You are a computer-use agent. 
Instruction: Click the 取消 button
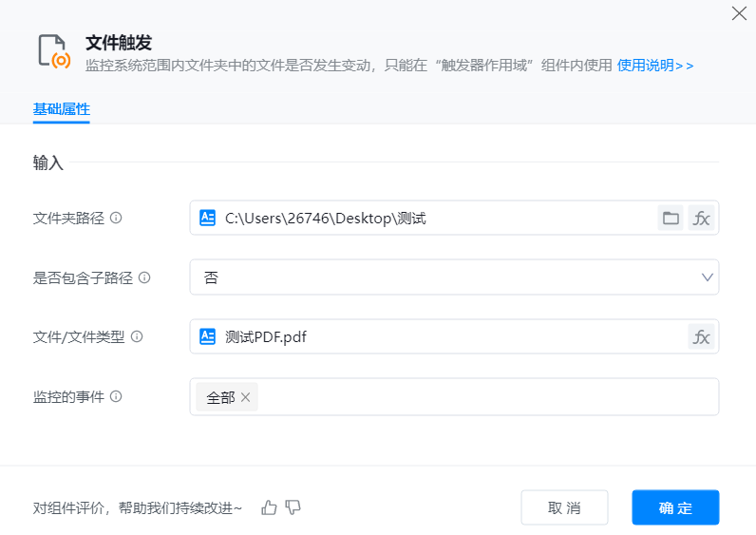click(564, 507)
